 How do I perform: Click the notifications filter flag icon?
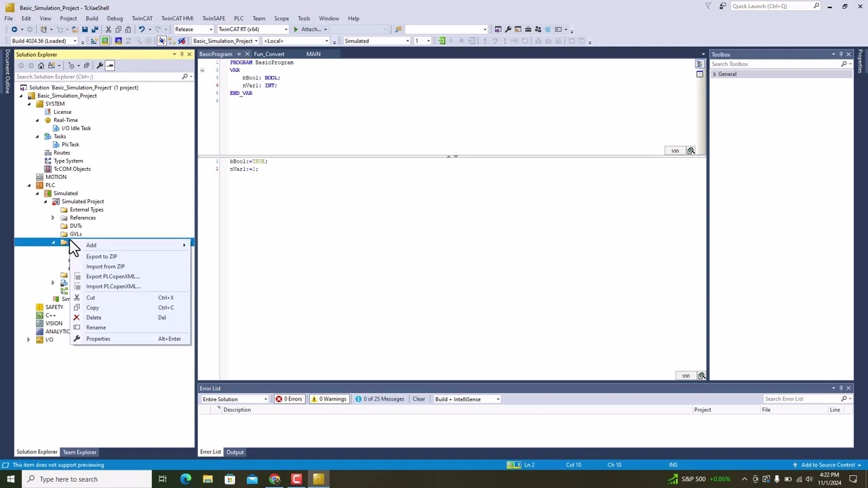tap(709, 6)
